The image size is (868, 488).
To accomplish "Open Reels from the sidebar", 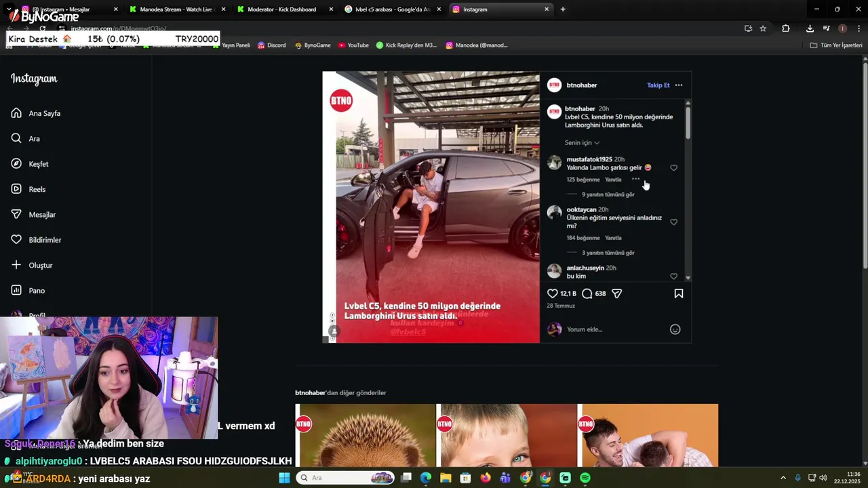I will point(28,189).
